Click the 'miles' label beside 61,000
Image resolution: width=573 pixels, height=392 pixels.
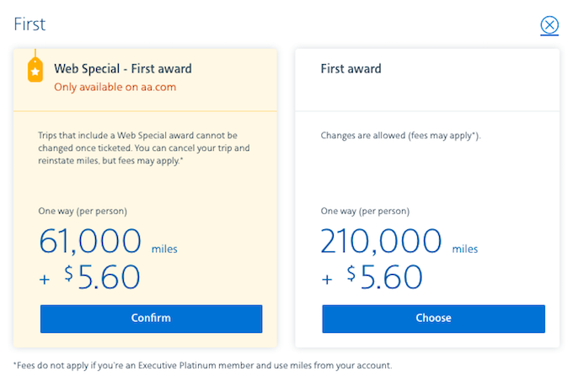pos(164,249)
